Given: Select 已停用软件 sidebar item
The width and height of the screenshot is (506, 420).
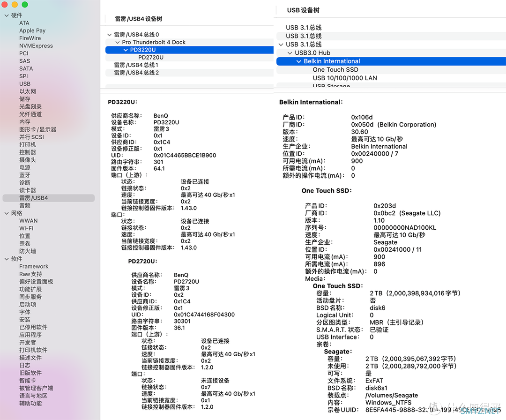Looking at the screenshot, I should [33, 327].
